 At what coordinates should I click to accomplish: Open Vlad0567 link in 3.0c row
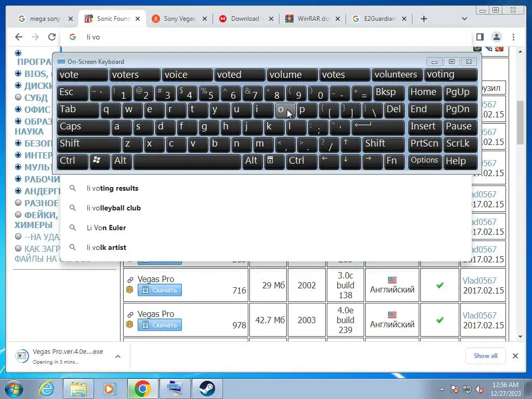click(479, 281)
